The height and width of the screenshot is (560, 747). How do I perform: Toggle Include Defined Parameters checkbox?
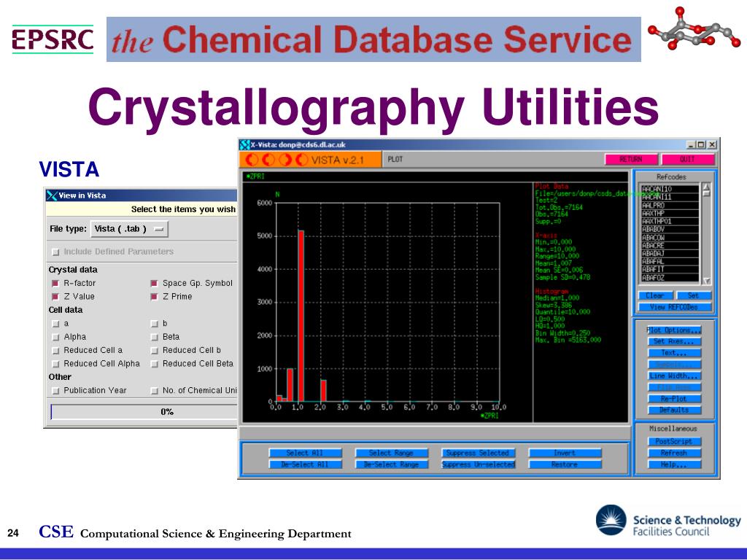tap(55, 252)
